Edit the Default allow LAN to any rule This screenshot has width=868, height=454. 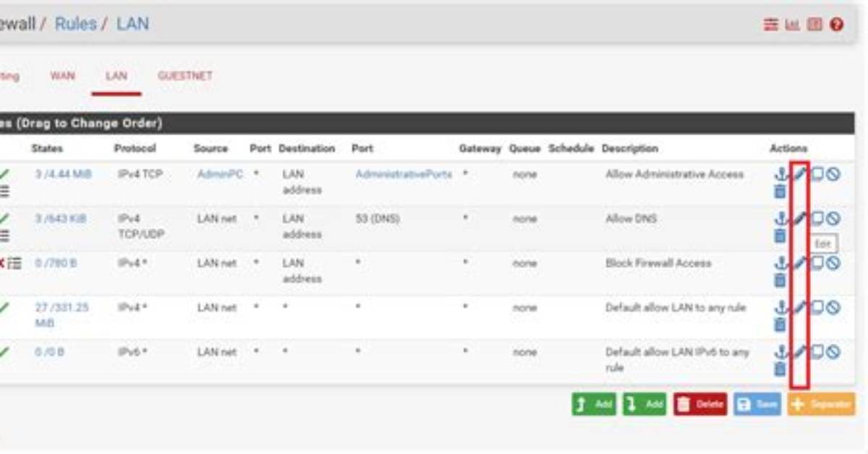point(799,307)
